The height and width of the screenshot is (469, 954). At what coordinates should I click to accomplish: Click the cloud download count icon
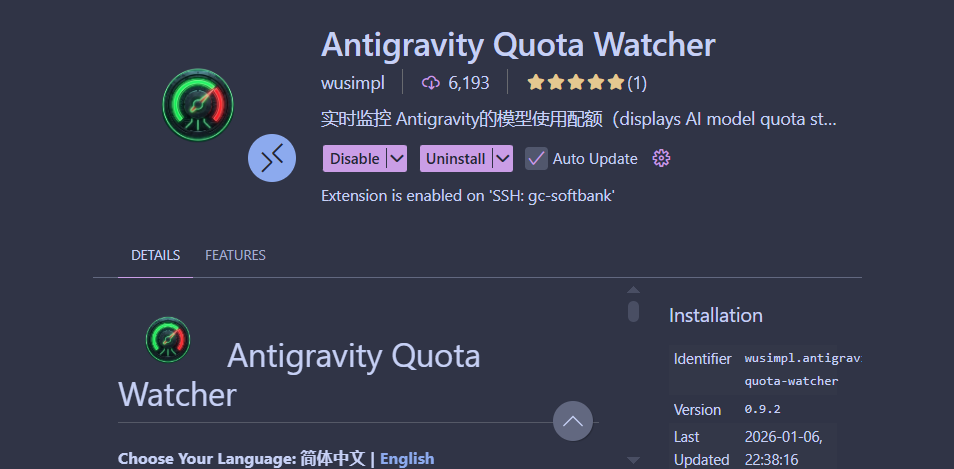point(431,82)
